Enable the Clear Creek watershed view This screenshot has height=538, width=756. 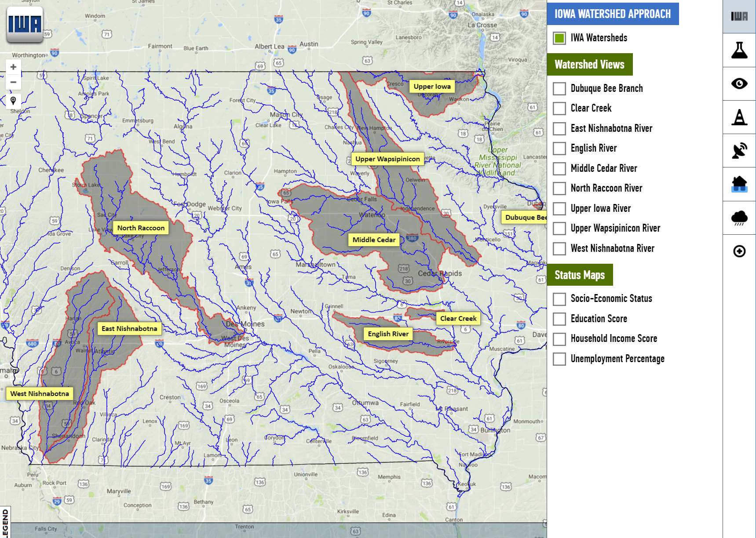(x=559, y=109)
